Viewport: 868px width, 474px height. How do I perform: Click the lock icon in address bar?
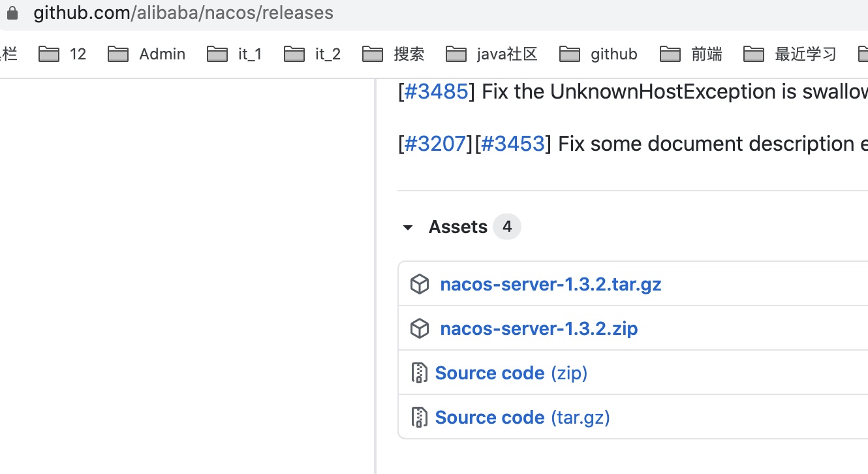pos(12,13)
